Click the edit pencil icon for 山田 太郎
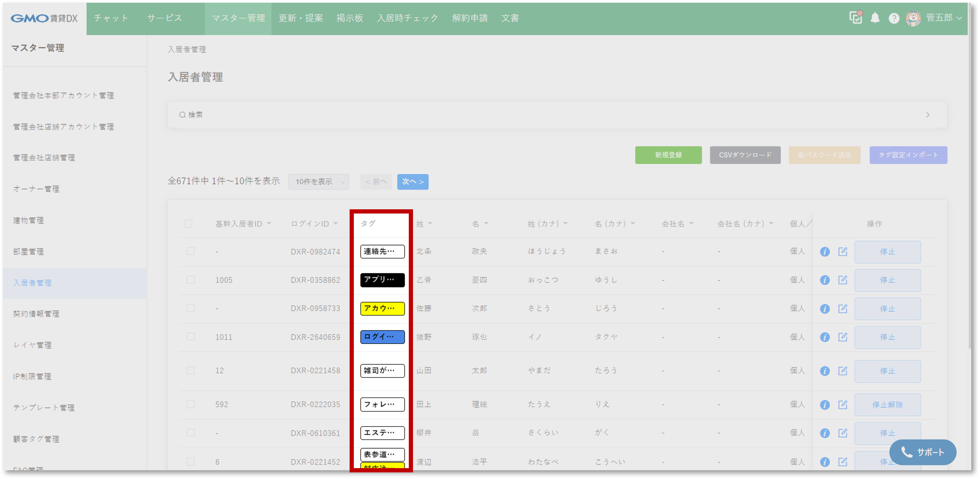Screen dimensions: 980x479 tap(843, 371)
